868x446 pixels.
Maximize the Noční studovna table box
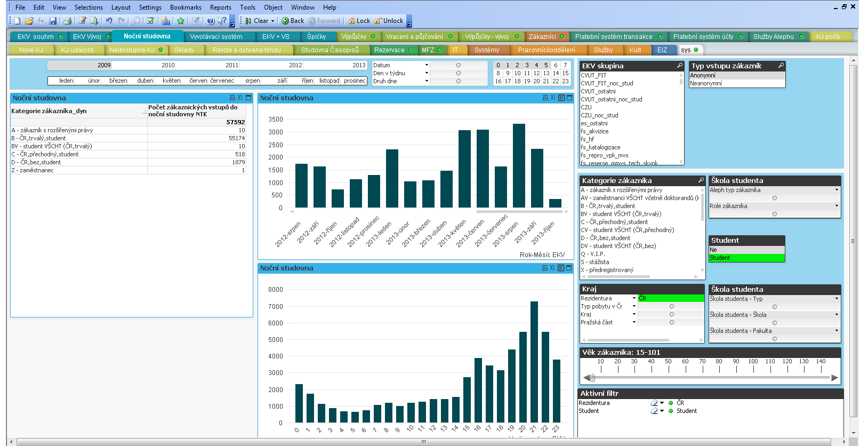coord(248,98)
